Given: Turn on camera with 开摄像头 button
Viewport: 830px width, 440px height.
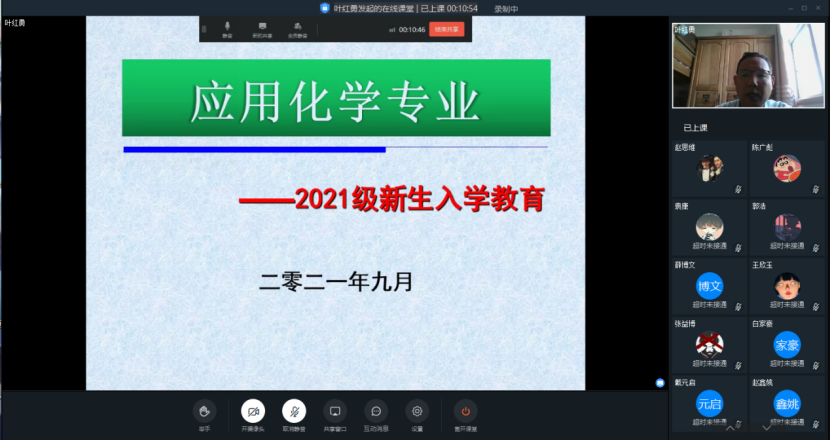Looking at the screenshot, I should click(253, 411).
